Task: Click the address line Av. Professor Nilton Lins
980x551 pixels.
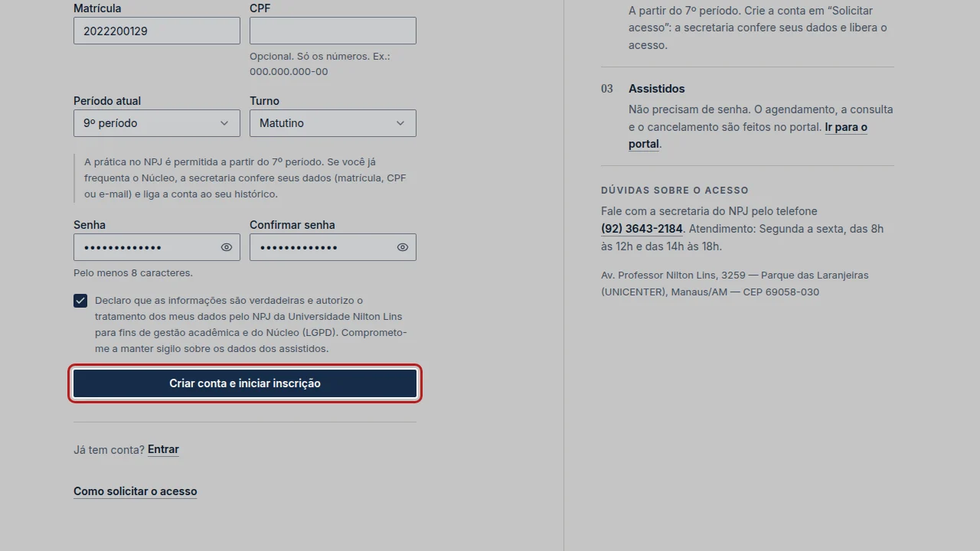Action: [x=735, y=283]
